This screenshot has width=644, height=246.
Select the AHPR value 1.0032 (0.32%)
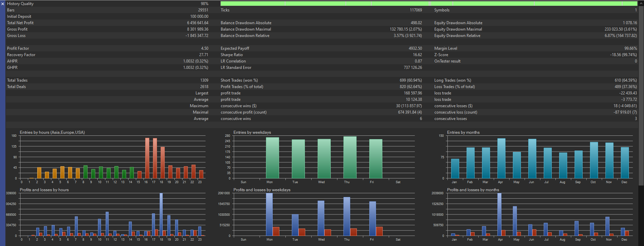tap(196, 61)
